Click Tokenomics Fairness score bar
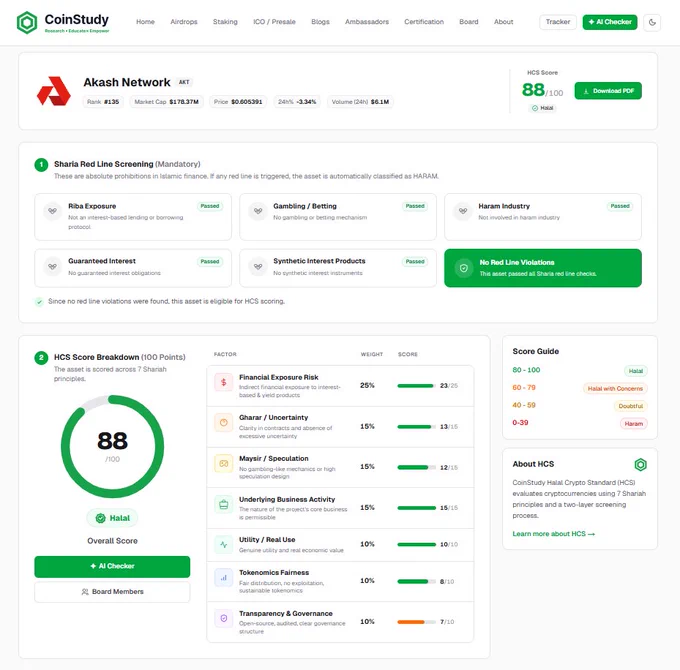 [416, 582]
